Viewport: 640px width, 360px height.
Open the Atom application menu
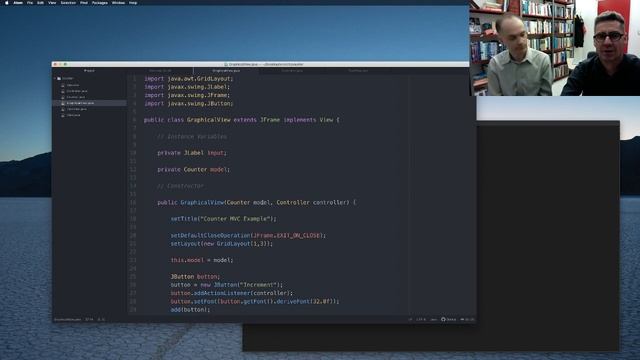[x=18, y=2]
